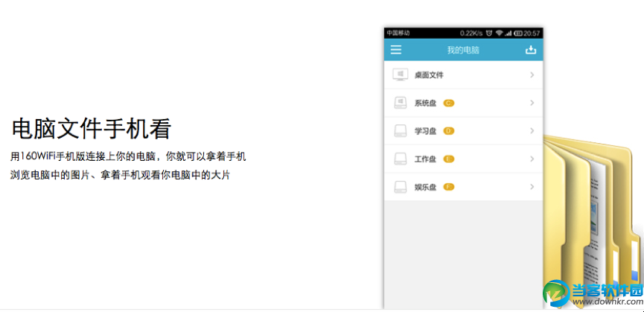Screen dimensions: 644x312
Task: Click the description line starting 用160WiFi手机版
Action: tap(128, 156)
